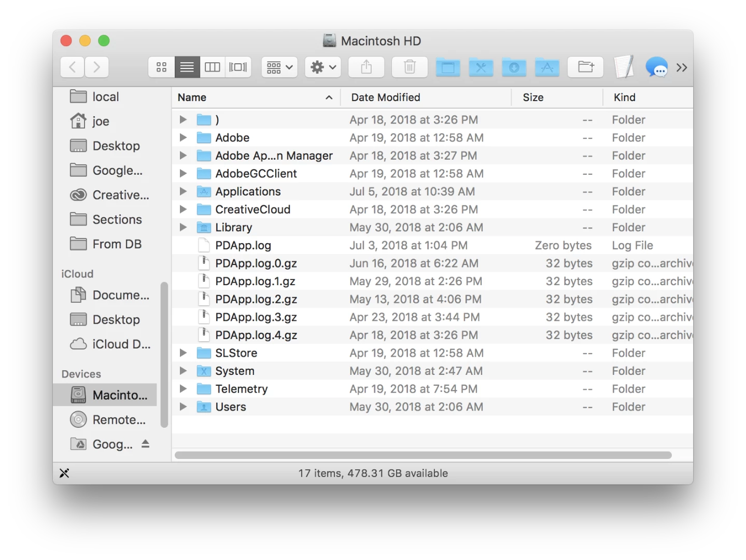Switch to Cover Flow view

[x=238, y=67]
